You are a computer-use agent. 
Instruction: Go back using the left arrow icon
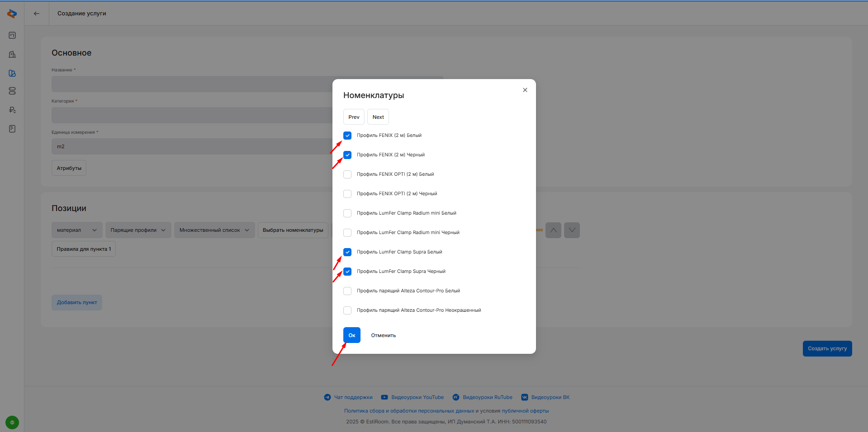(x=37, y=14)
